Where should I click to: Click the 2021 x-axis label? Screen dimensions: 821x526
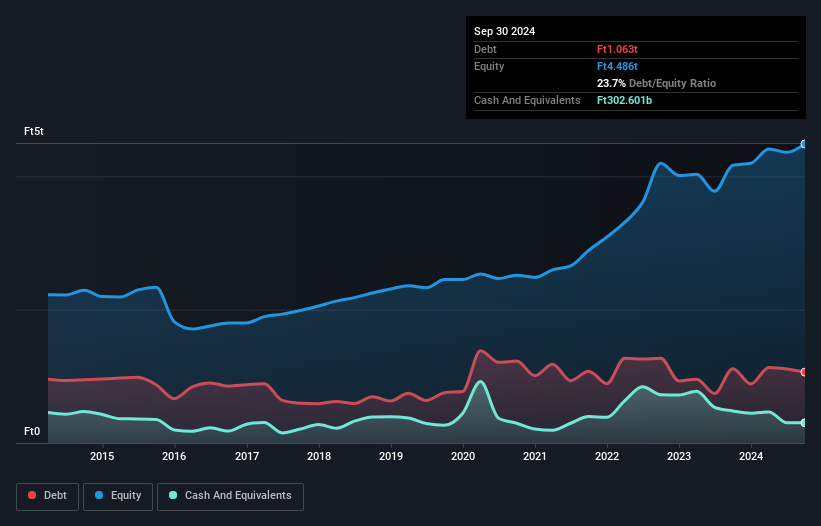535,456
